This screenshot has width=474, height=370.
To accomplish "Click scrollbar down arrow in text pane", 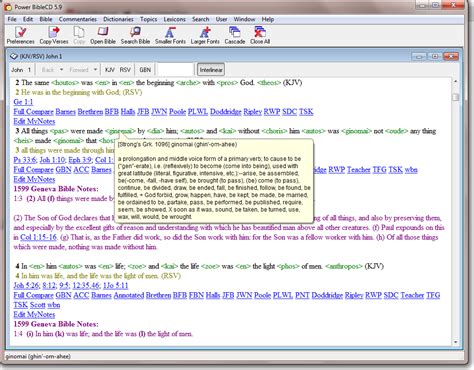I will click(x=455, y=342).
